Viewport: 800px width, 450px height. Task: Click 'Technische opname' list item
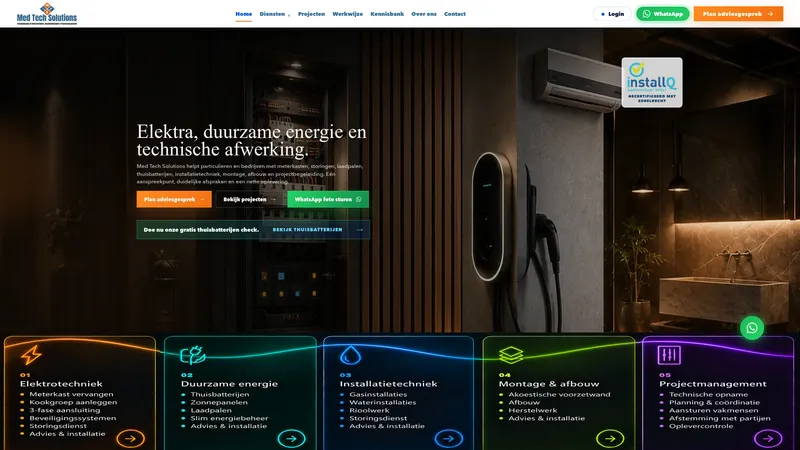708,394
